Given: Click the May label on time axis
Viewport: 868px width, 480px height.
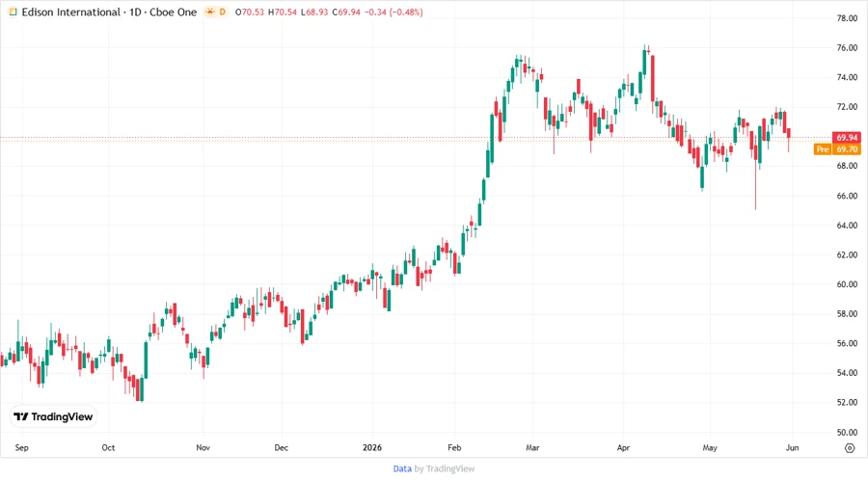Looking at the screenshot, I should pyautogui.click(x=710, y=447).
